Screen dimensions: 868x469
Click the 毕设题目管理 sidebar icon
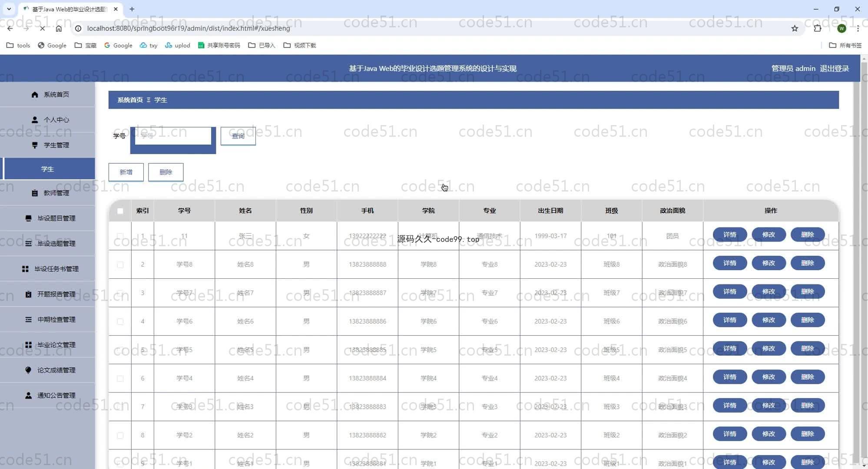(x=29, y=218)
